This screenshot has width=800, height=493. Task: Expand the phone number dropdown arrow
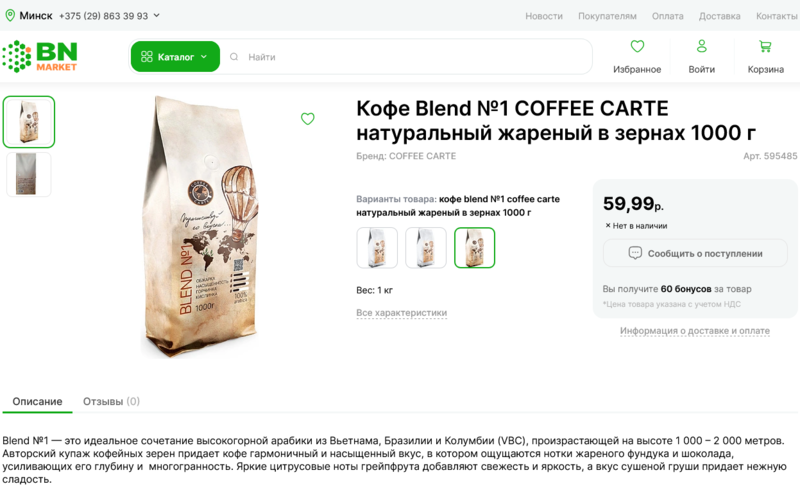(156, 16)
